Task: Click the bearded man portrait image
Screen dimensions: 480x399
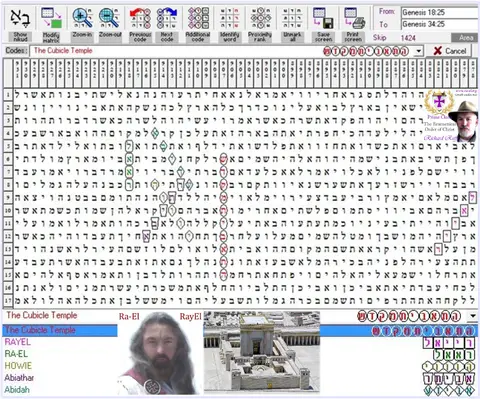Action: point(159,354)
